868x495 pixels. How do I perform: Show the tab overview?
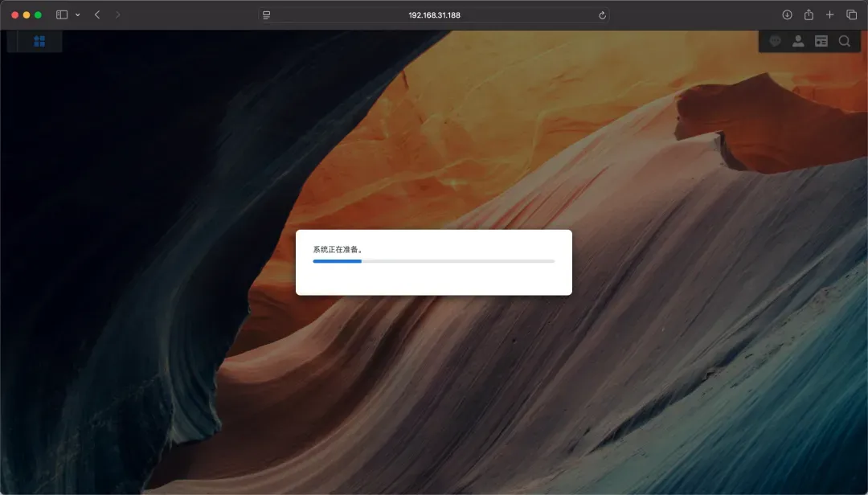coord(851,15)
